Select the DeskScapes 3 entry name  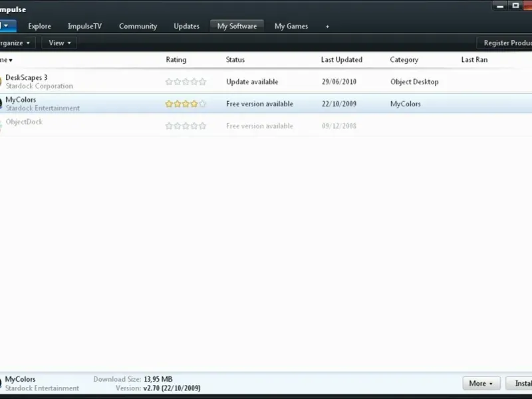tap(27, 78)
